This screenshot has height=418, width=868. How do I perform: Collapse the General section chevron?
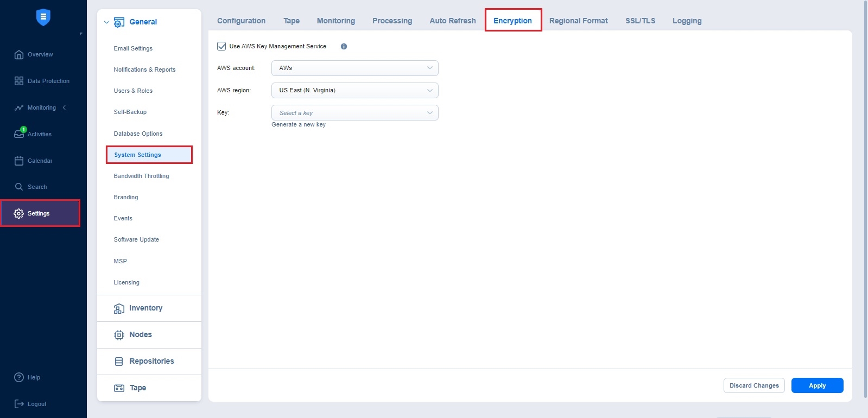pos(107,22)
